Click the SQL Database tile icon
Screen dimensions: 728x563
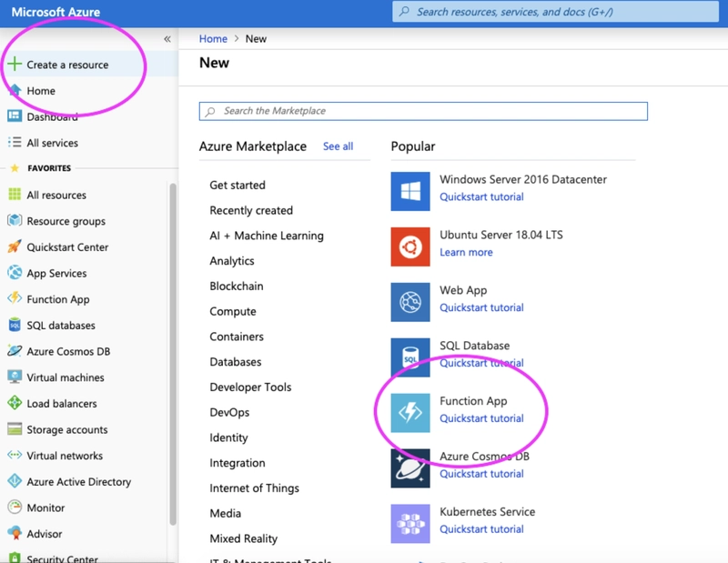410,357
